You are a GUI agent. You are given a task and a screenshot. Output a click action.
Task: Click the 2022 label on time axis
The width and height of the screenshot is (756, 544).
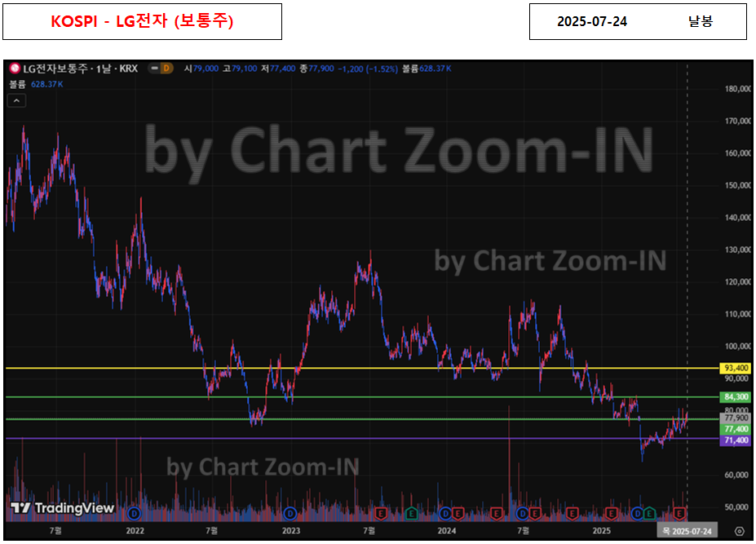point(135,531)
